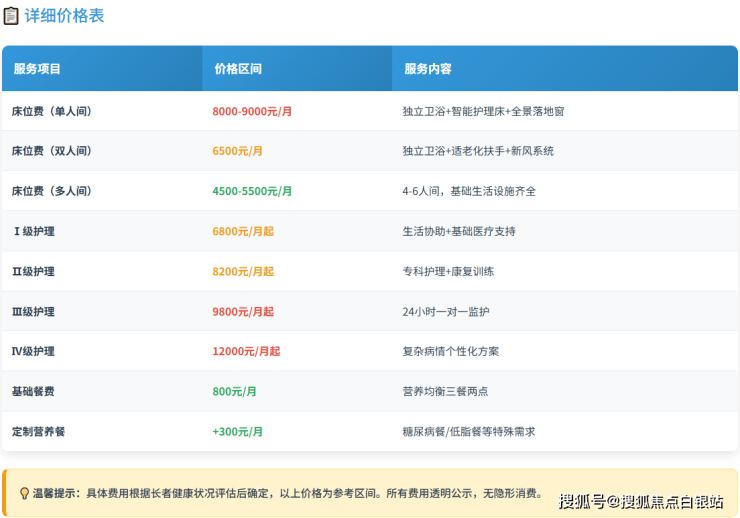Select the 服务内容 column header
Viewport: 740px width, 518px height.
click(428, 69)
